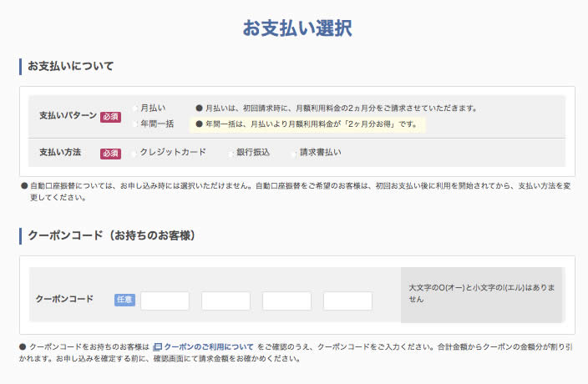Choose the 年間一括 payment pattern
Screen dimensions: 588x384
[x=135, y=124]
